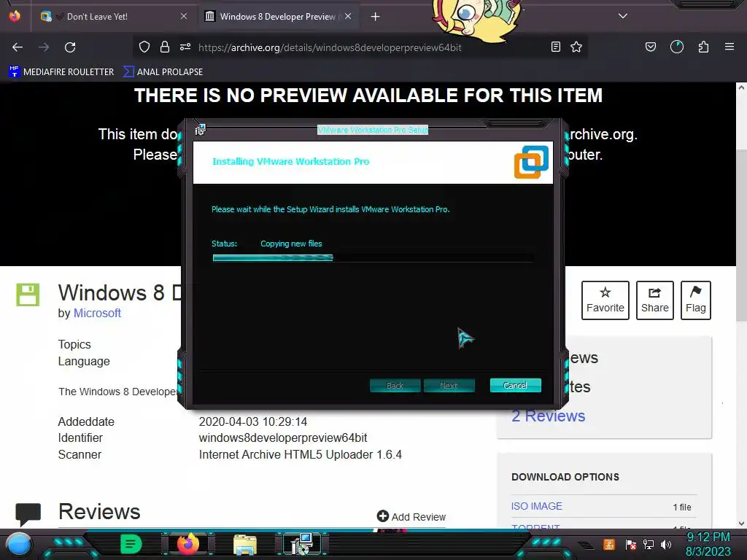Viewport: 747px width, 560px height.
Task: Open a new tab with plus button
Action: (x=376, y=17)
